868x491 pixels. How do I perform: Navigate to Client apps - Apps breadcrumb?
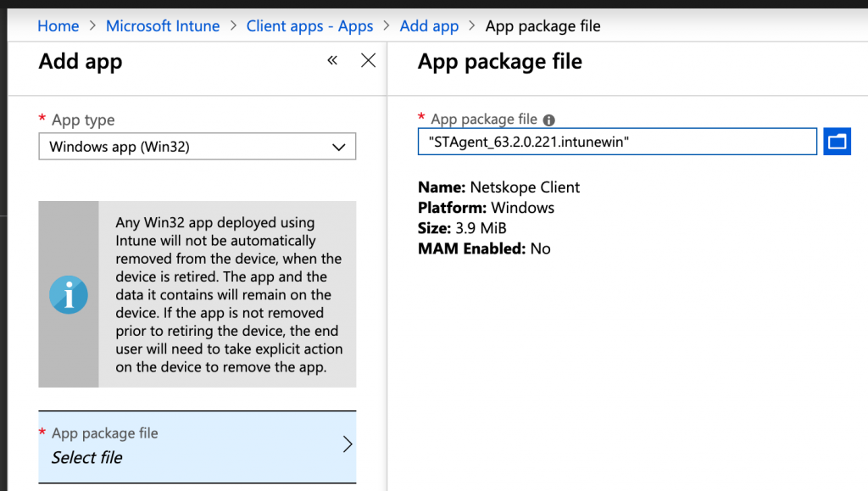pyautogui.click(x=309, y=26)
